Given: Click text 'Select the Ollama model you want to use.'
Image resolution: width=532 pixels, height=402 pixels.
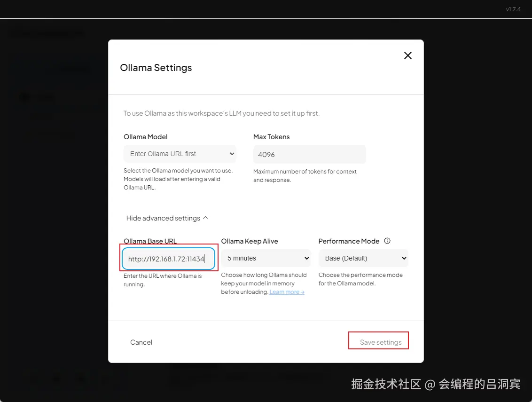Looking at the screenshot, I should (x=178, y=171).
